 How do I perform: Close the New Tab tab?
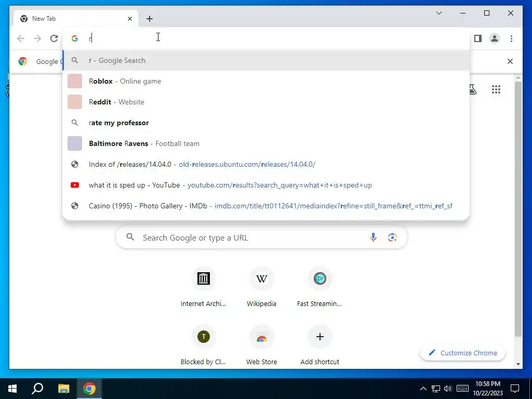point(129,19)
